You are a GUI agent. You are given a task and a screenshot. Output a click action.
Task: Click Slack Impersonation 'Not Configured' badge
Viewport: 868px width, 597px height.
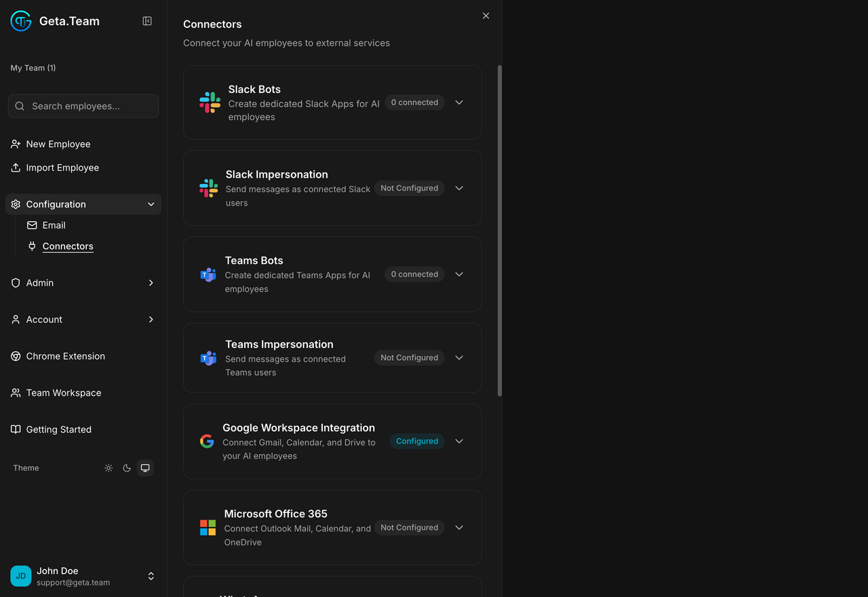(x=410, y=188)
